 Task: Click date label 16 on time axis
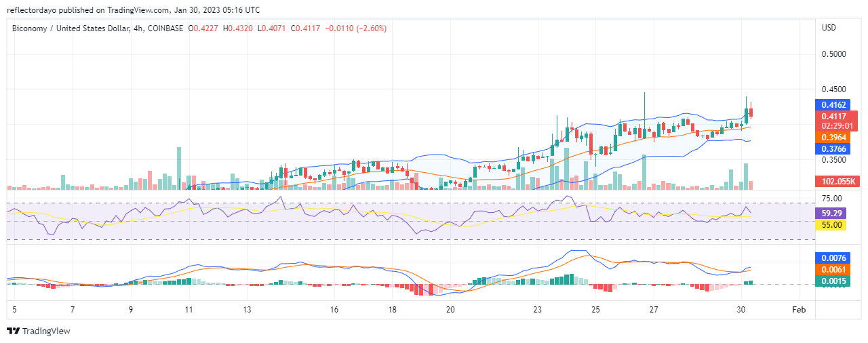334,308
